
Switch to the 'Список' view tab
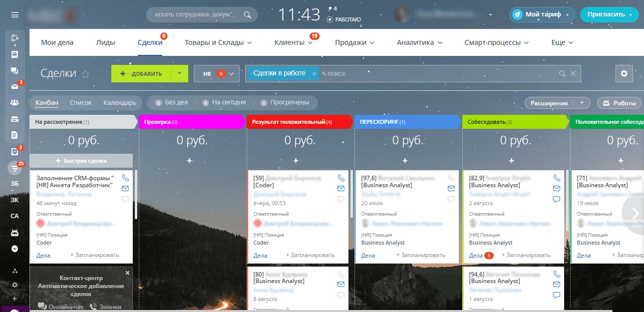point(80,102)
